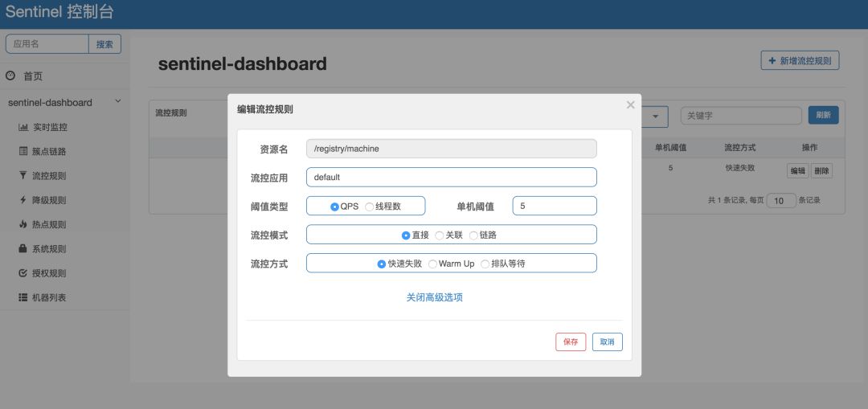Click the 资源名 field /registry/machine
The image size is (868, 409).
(451, 149)
